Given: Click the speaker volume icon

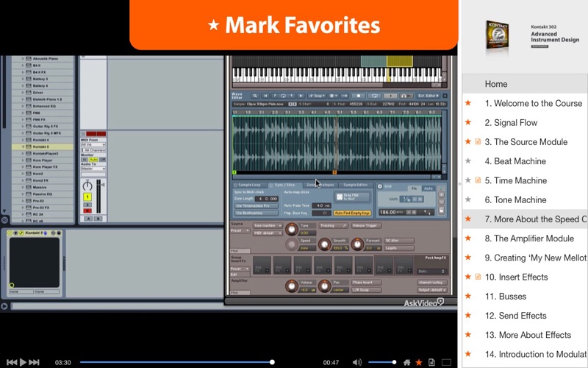Looking at the screenshot, I should 357,362.
